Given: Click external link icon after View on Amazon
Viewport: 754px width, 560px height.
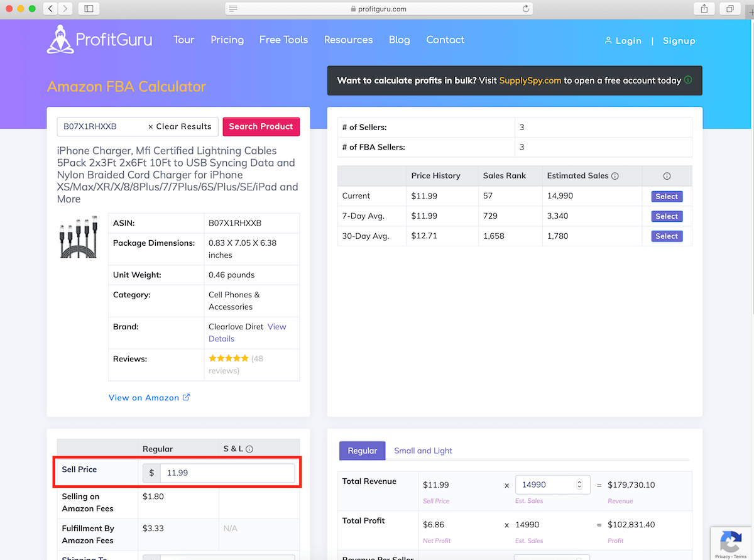Looking at the screenshot, I should point(186,397).
